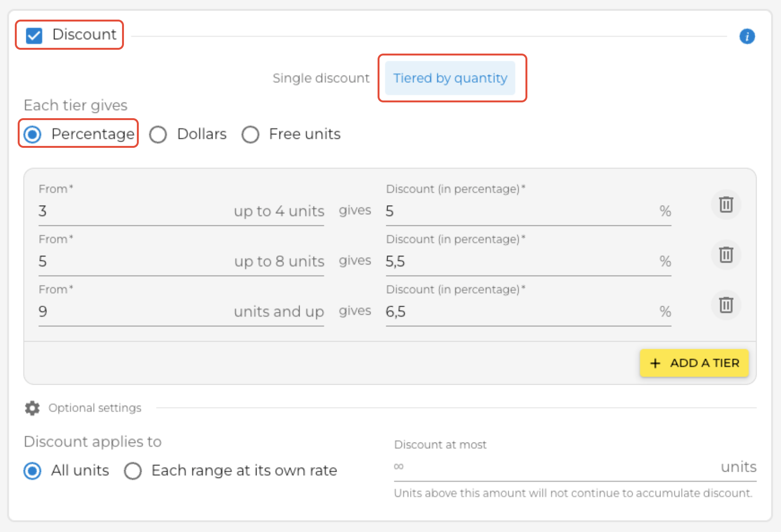Uncheck the Discount checkbox
The image size is (781, 532).
(x=34, y=35)
